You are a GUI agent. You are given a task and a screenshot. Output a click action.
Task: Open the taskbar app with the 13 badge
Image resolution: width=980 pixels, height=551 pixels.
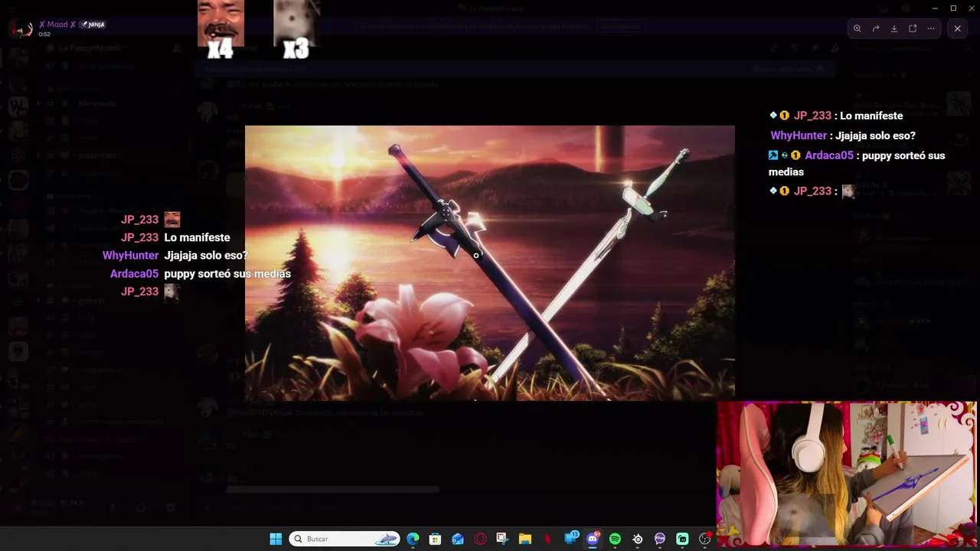point(570,539)
